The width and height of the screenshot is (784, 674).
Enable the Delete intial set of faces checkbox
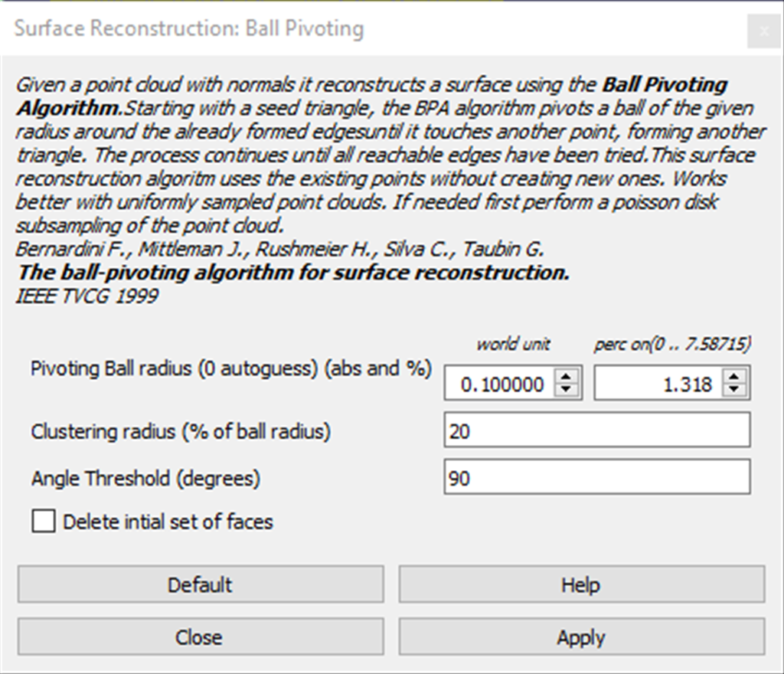tap(44, 522)
